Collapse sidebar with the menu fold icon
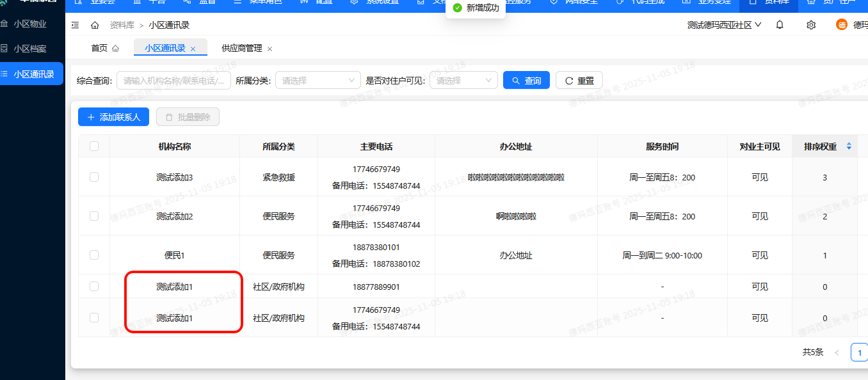Image resolution: width=868 pixels, height=380 pixels. 76,25
